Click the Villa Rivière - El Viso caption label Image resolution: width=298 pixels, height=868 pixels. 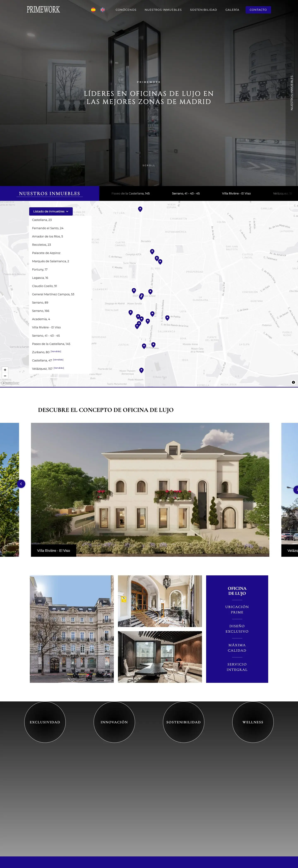pos(54,551)
